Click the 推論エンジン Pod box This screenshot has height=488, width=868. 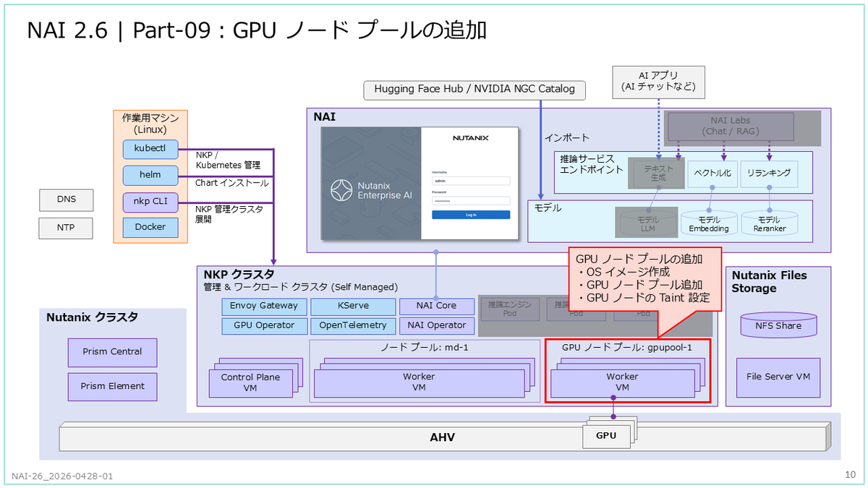tap(511, 309)
